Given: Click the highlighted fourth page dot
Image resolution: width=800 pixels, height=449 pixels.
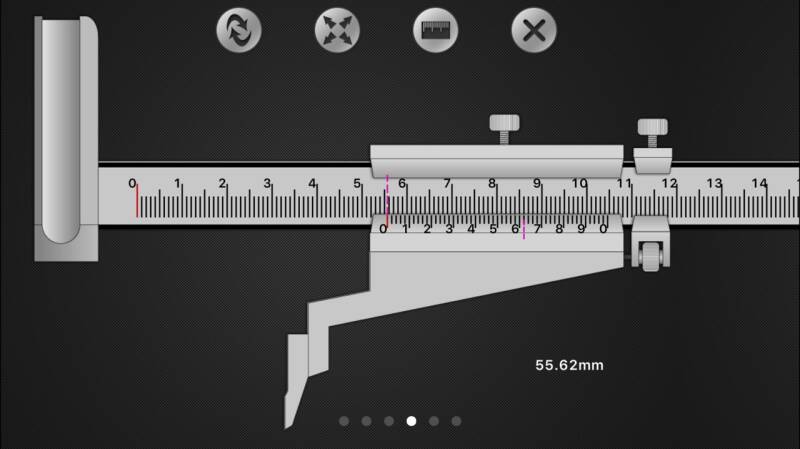Looking at the screenshot, I should pos(411,421).
